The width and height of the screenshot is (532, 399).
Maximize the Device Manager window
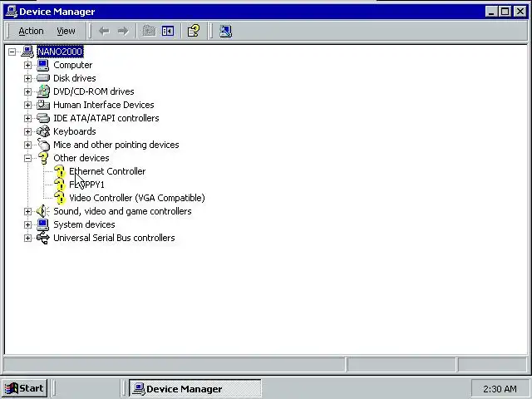point(505,12)
